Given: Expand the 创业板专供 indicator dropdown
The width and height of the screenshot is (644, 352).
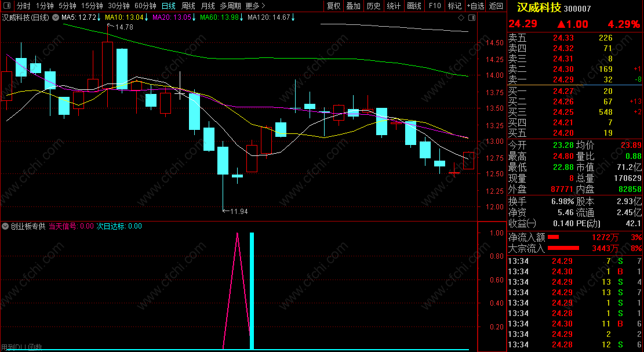Looking at the screenshot, I should coord(5,226).
